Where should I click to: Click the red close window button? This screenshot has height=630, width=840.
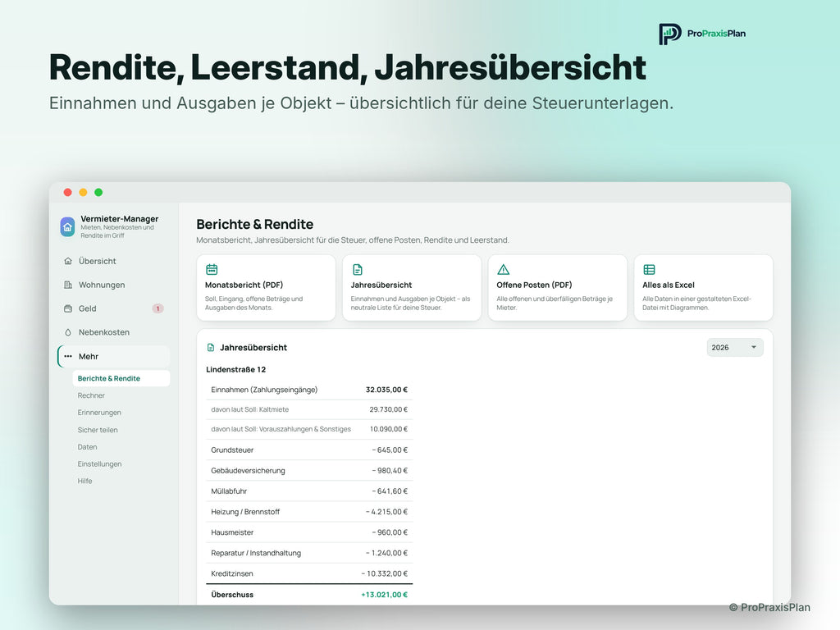click(x=67, y=192)
